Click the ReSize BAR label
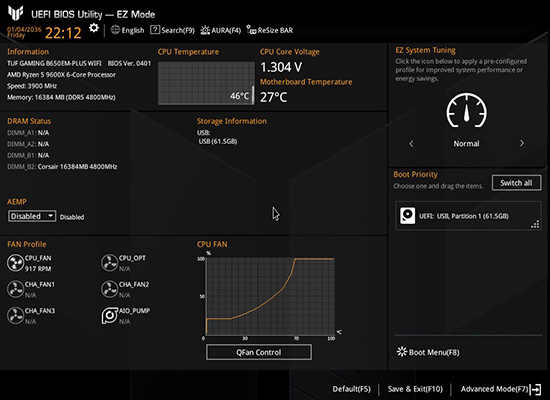This screenshot has height=400, width=550. click(x=275, y=30)
